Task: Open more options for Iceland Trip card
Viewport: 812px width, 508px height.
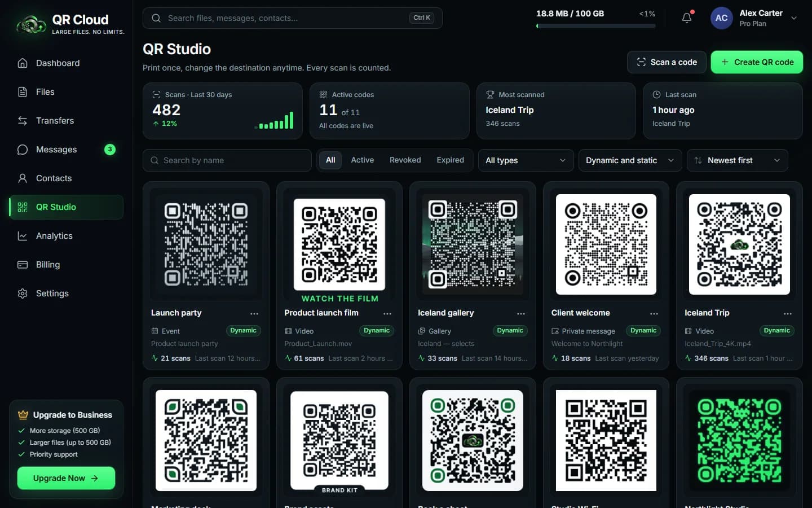Action: [788, 313]
